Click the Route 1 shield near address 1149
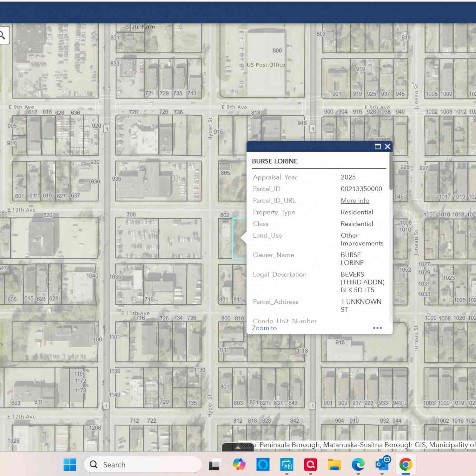 (106, 406)
